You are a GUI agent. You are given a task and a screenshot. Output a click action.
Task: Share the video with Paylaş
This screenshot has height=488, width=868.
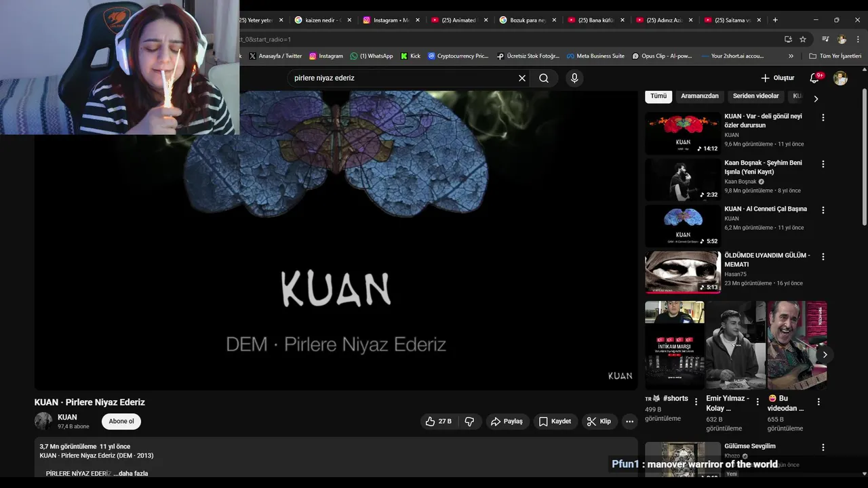click(507, 422)
